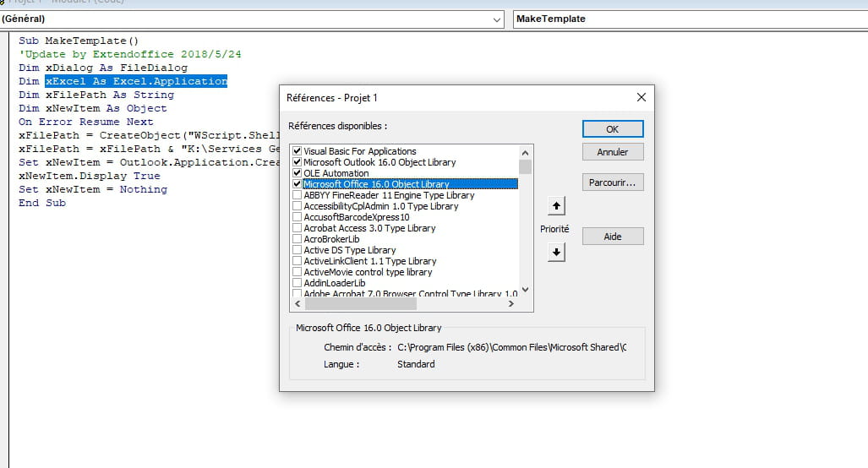Check AcroBrokerLib reference
Image resolution: width=868 pixels, height=468 pixels.
[x=298, y=239]
